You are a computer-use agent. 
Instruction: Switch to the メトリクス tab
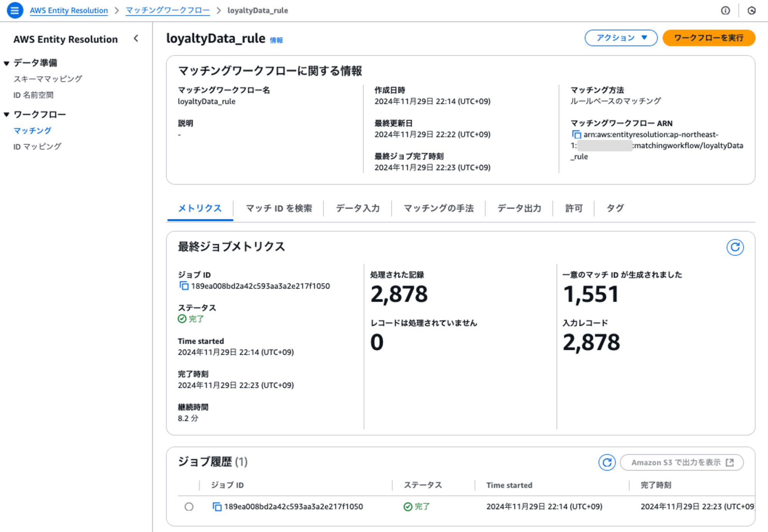[200, 208]
